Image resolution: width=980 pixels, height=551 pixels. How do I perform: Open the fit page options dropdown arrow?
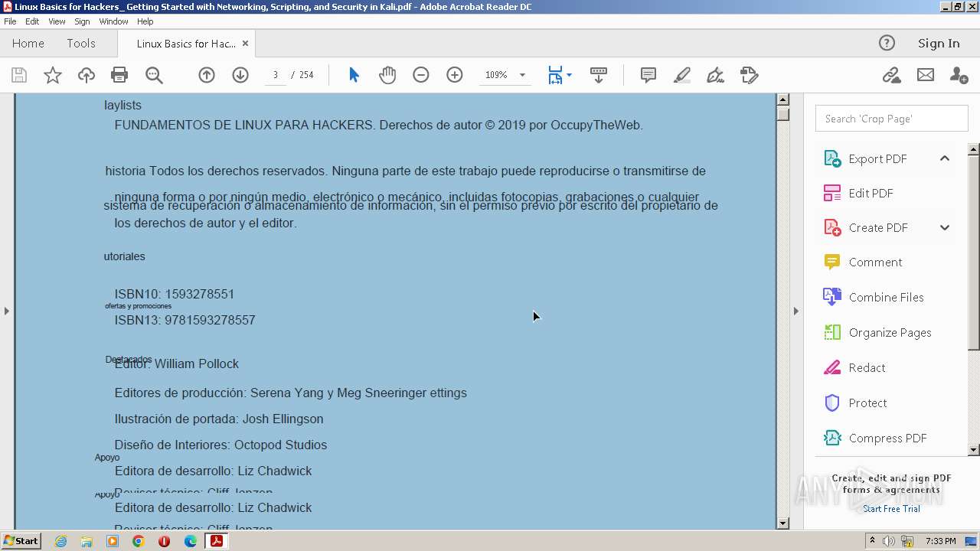click(x=569, y=75)
